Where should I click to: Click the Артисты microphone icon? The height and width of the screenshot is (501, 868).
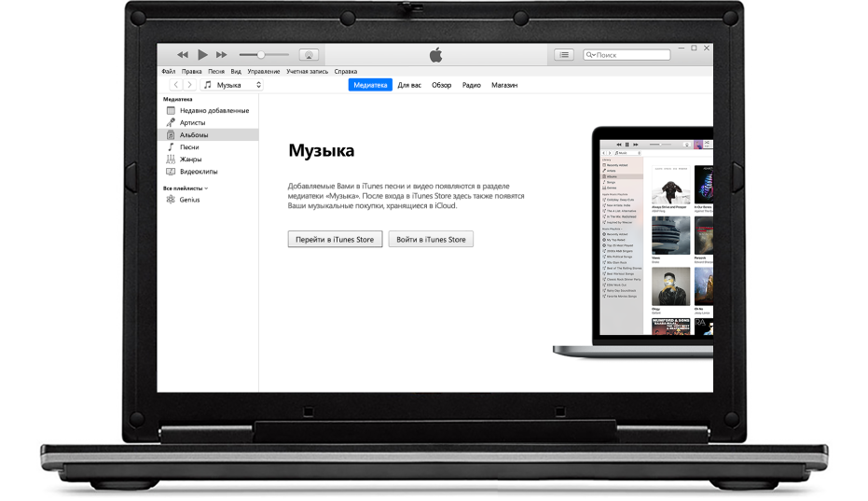point(171,122)
